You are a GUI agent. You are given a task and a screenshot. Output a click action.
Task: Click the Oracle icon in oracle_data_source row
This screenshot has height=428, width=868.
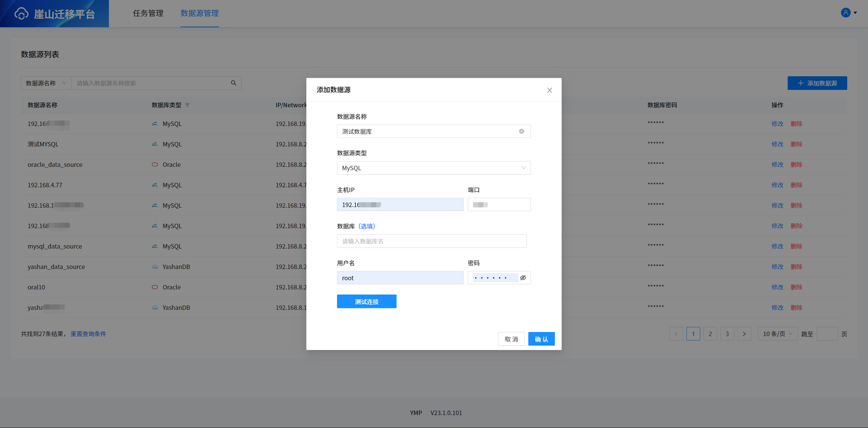coord(155,164)
